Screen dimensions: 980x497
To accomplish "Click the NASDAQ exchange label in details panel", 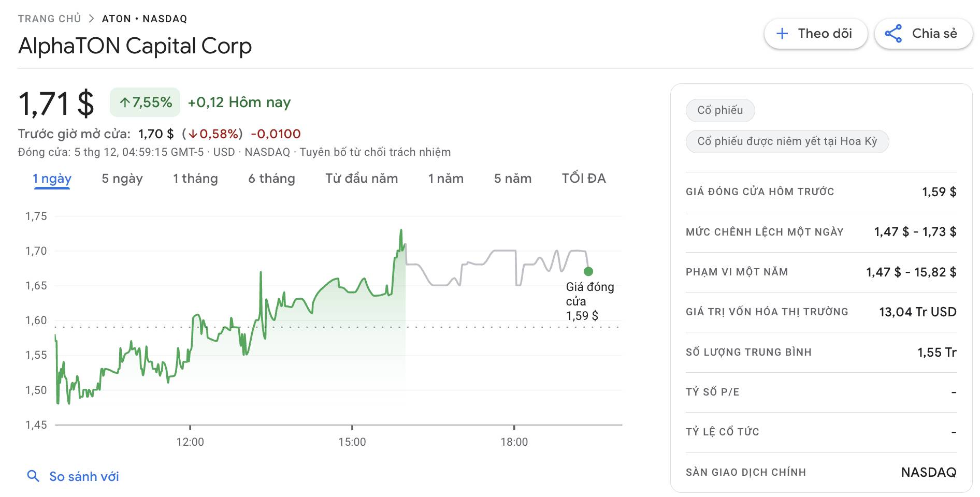I will (x=929, y=472).
